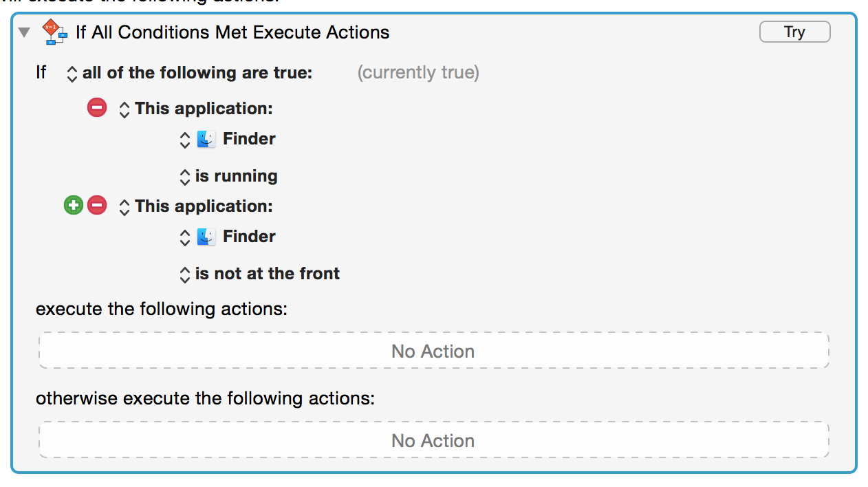868x487 pixels.
Task: Click the '(currently true)' status text
Action: pyautogui.click(x=418, y=73)
